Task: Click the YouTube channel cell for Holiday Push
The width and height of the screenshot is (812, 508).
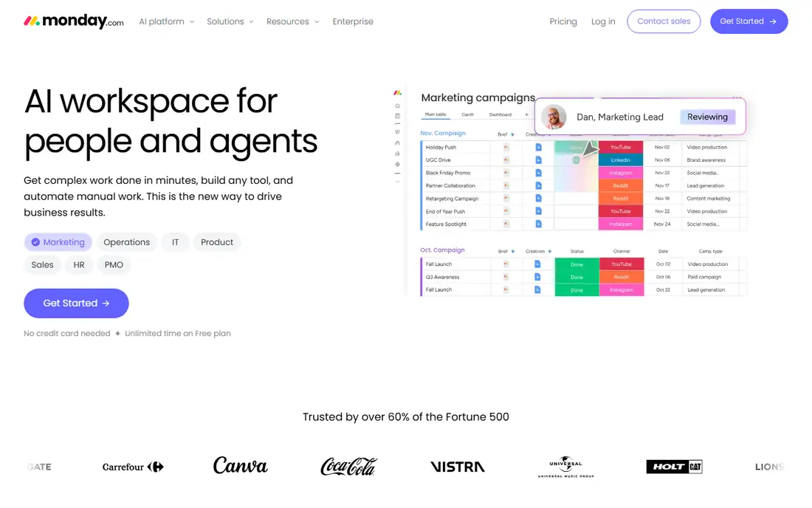Action: 620,147
